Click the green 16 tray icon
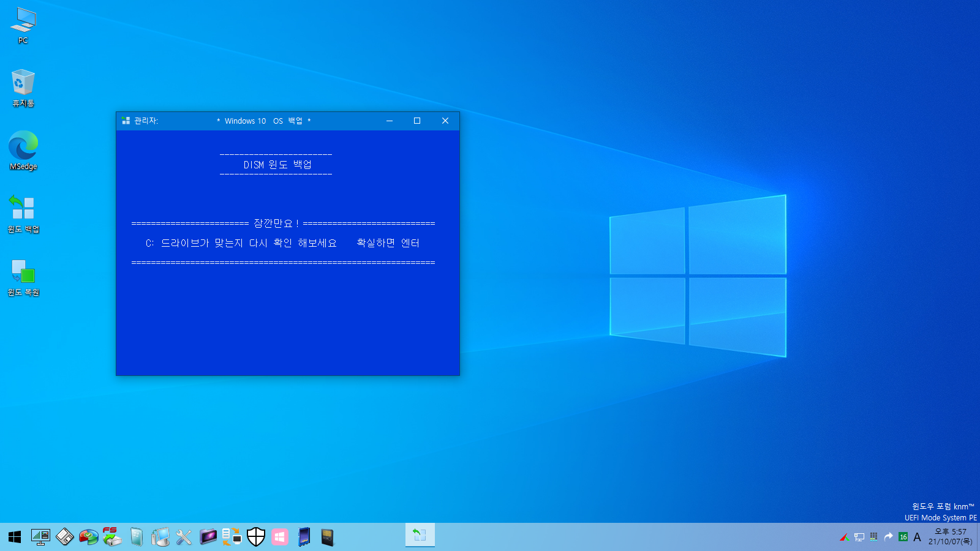The height and width of the screenshot is (551, 980). click(903, 537)
